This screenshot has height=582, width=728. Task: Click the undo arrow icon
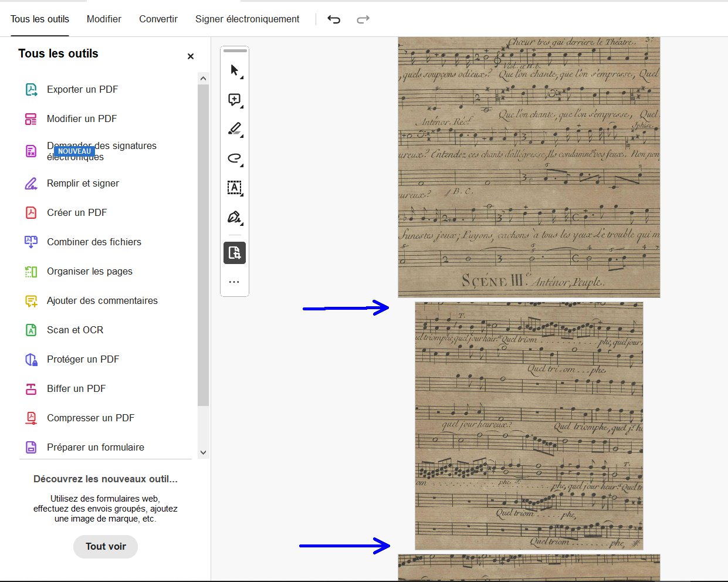tap(334, 19)
